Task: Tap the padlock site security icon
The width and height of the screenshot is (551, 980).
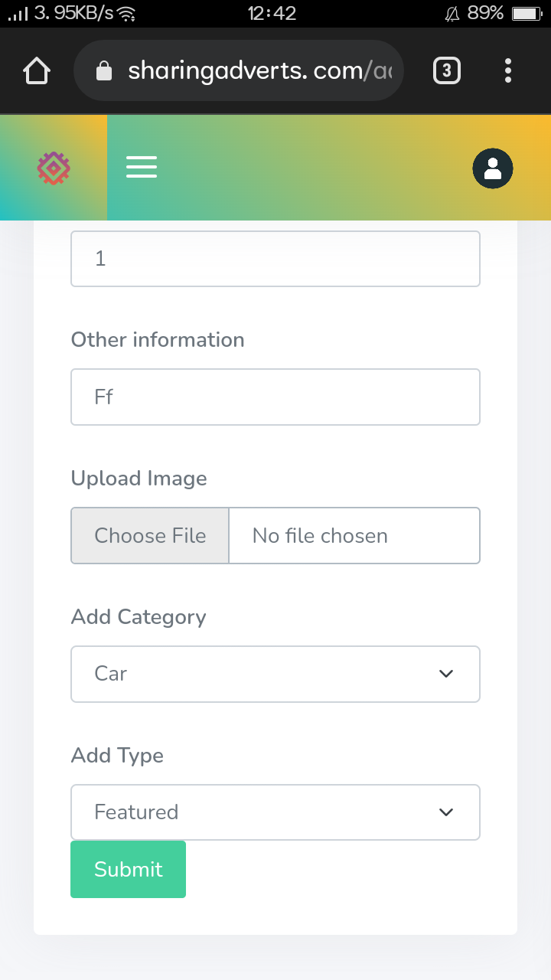Action: pyautogui.click(x=103, y=71)
